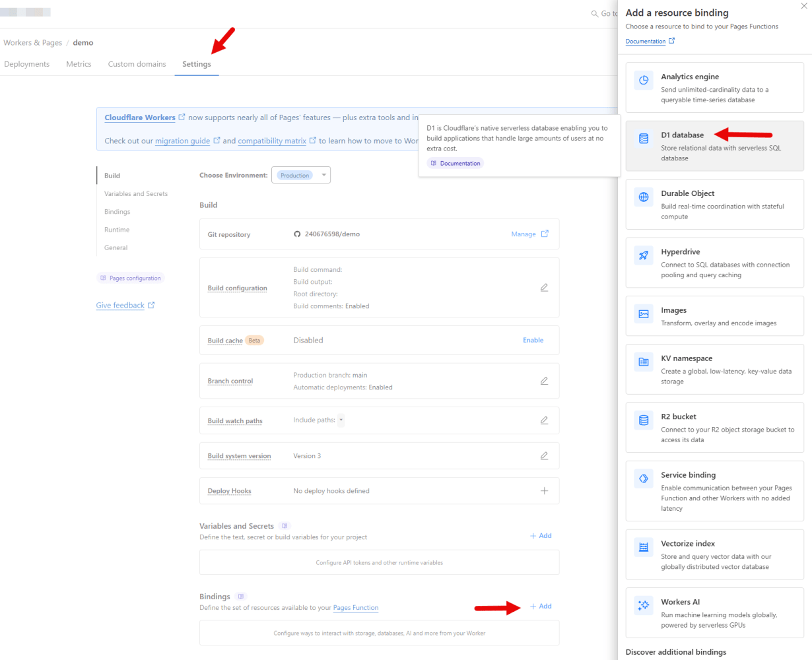Open the Cloudflare Workers link in banner
Screen dimensions: 812x660
coord(140,117)
